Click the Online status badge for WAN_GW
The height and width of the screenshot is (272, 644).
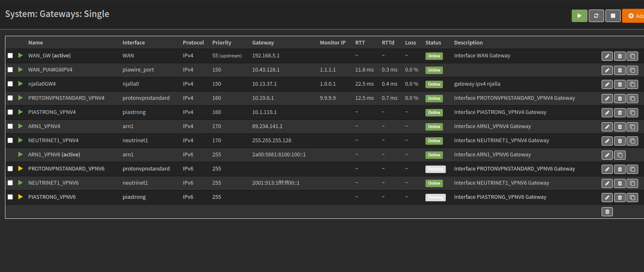434,56
